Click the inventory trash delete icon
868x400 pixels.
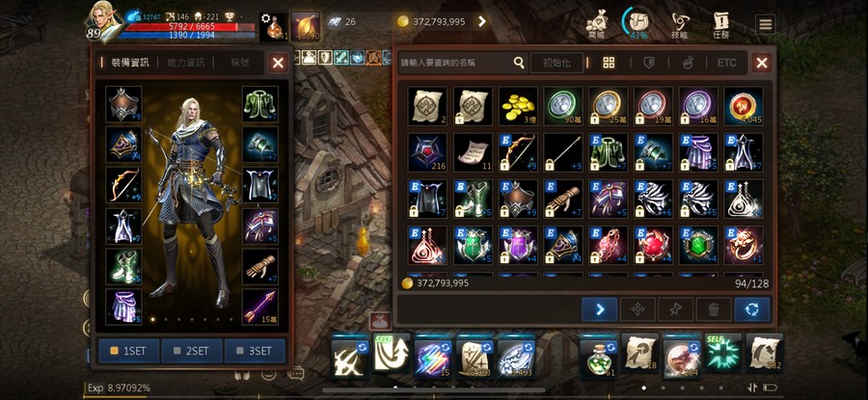pos(714,309)
